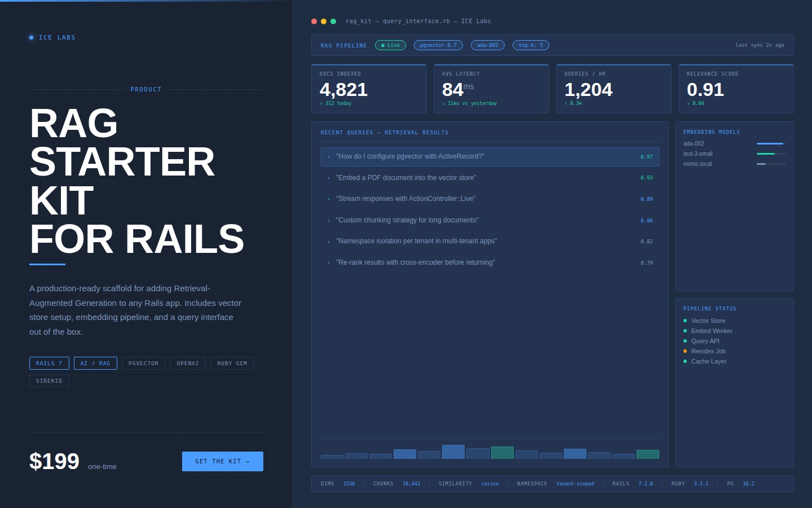Viewport: 812px width, 508px height.
Task: Select the pgvector 0.7 badge
Action: [438, 45]
